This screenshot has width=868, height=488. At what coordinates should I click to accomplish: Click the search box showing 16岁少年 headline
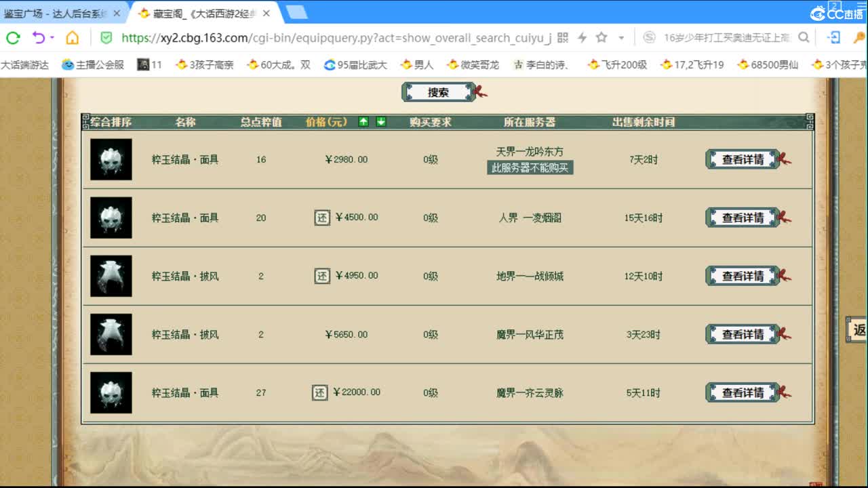(727, 38)
